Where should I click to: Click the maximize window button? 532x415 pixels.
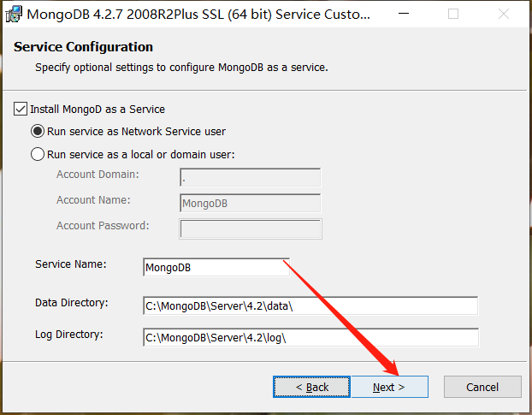[x=453, y=15]
